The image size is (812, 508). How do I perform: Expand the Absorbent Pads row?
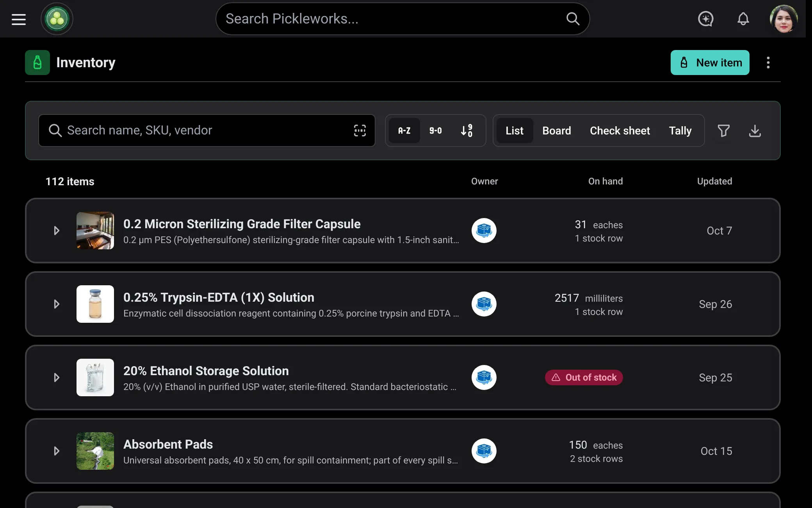click(x=57, y=451)
